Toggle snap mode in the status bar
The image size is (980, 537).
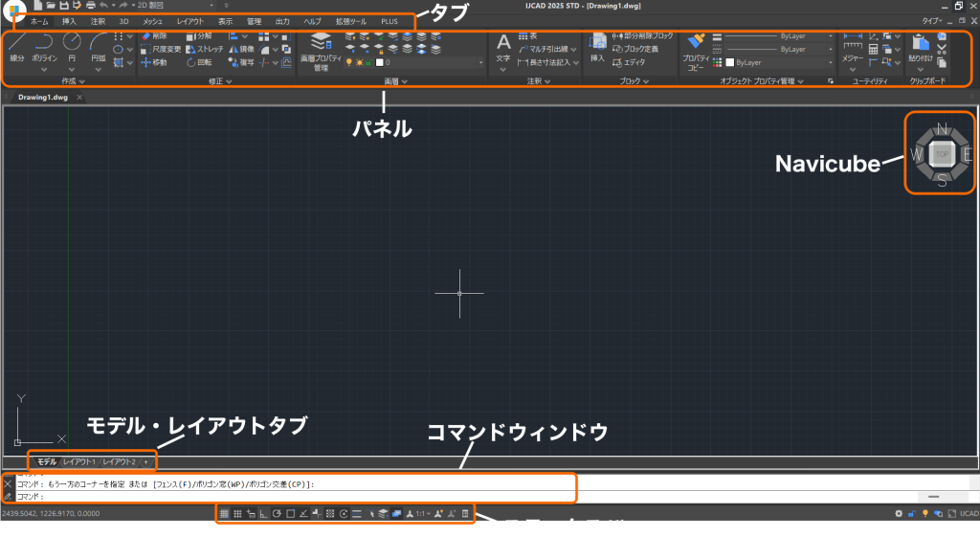[x=237, y=514]
